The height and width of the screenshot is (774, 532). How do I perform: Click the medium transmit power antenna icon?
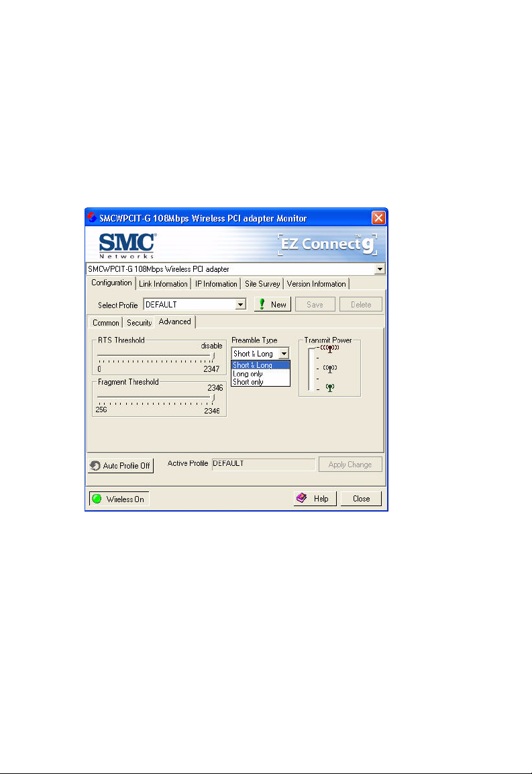coord(329,369)
